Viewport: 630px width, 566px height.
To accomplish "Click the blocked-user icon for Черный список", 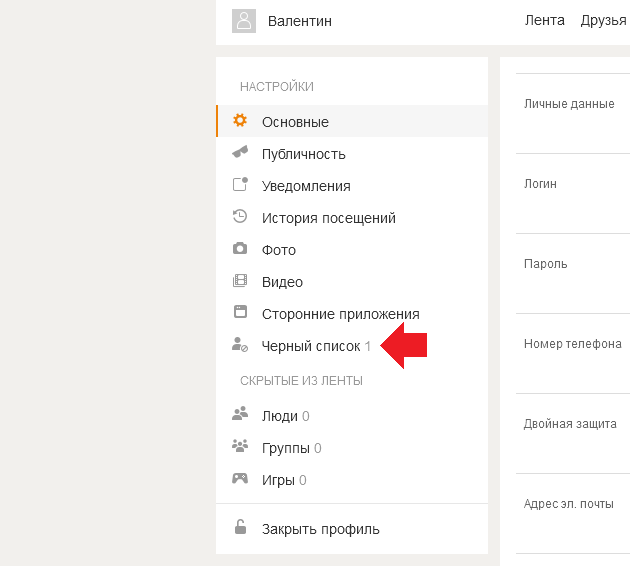I will point(240,345).
